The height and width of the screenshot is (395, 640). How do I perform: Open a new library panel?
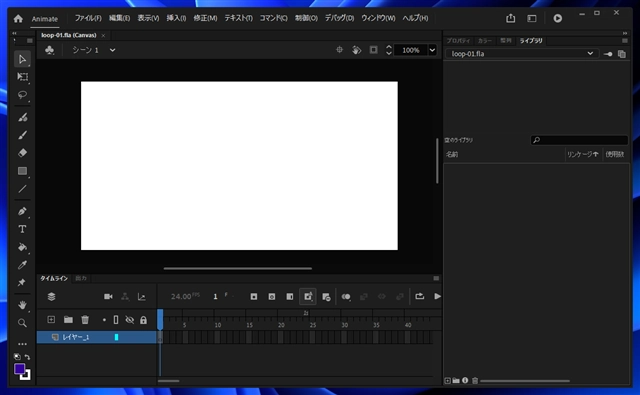coord(622,54)
